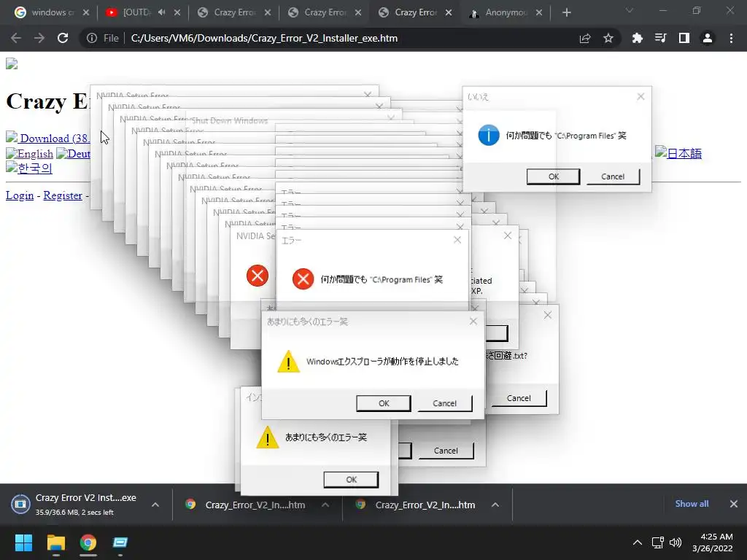Open the Register link

pos(63,195)
